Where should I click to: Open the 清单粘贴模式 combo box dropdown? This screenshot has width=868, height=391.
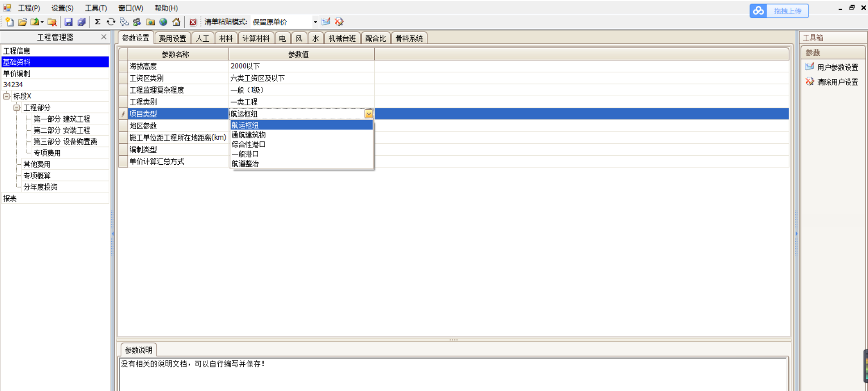tap(315, 22)
